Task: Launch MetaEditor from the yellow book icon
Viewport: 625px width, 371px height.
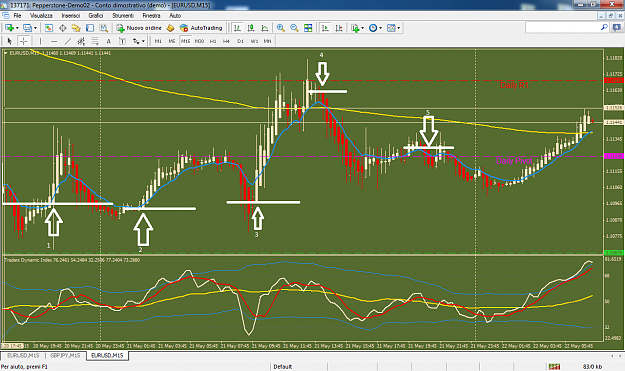Action: (171, 28)
